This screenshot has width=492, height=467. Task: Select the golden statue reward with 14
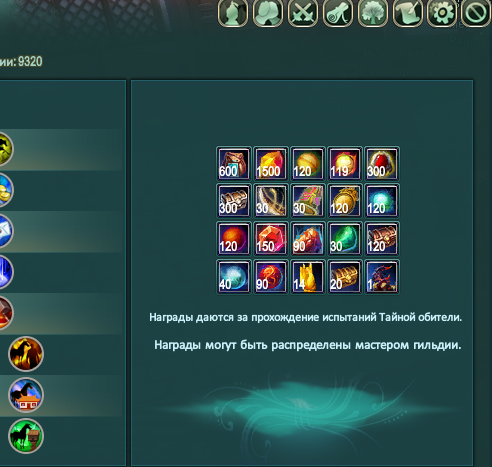pyautogui.click(x=308, y=277)
